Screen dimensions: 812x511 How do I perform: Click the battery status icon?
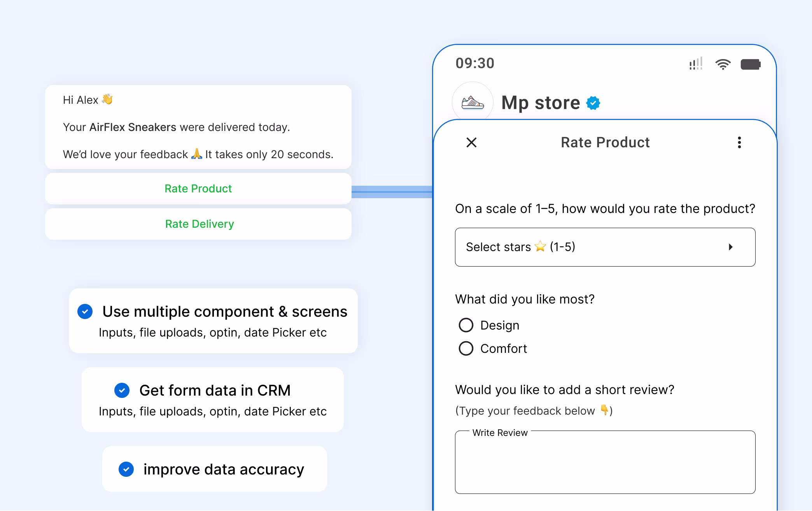coord(751,64)
